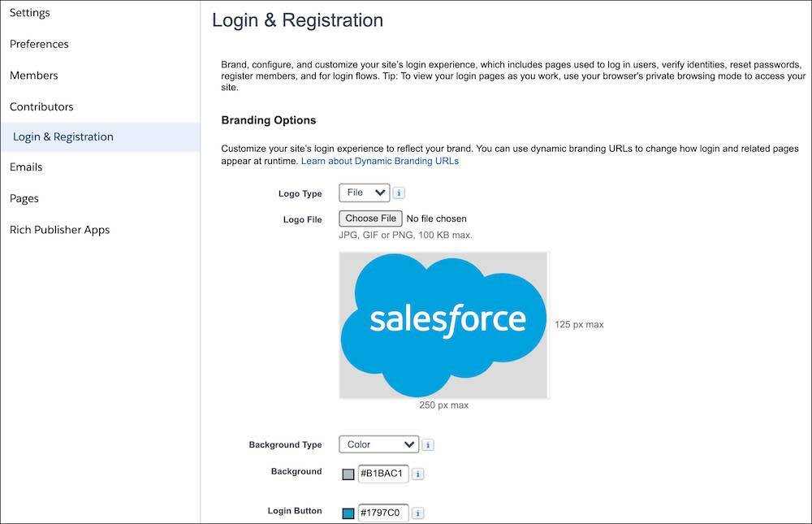Open the Logo Type dropdown showing File
This screenshot has height=524, width=812.
point(364,193)
